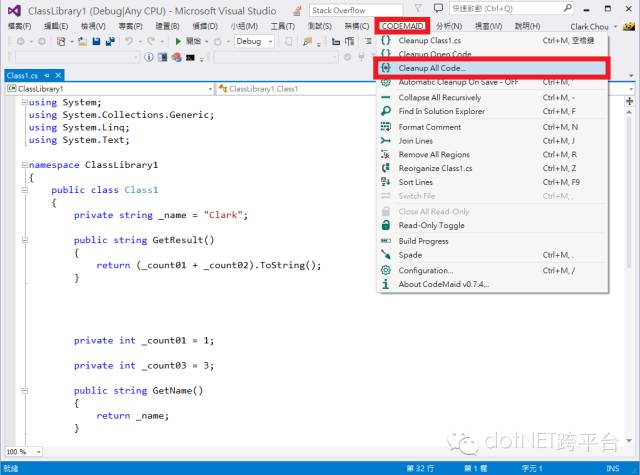The image size is (640, 475).
Task: Choose About CodeMaid v0.7.4 menu item
Action: coord(492,284)
